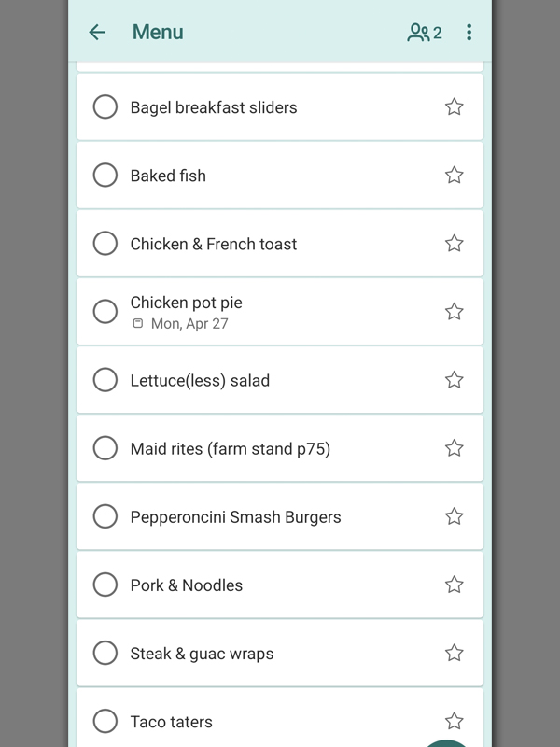Complete the Steak & guac wraps checkbox

(105, 653)
